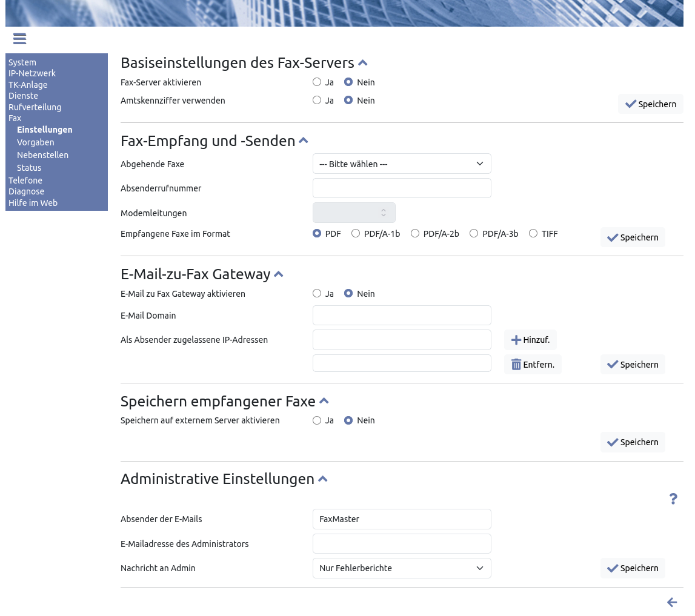Collapse the Administrative Einstellungen section
Viewport: 695px width, 616px height.
point(323,479)
